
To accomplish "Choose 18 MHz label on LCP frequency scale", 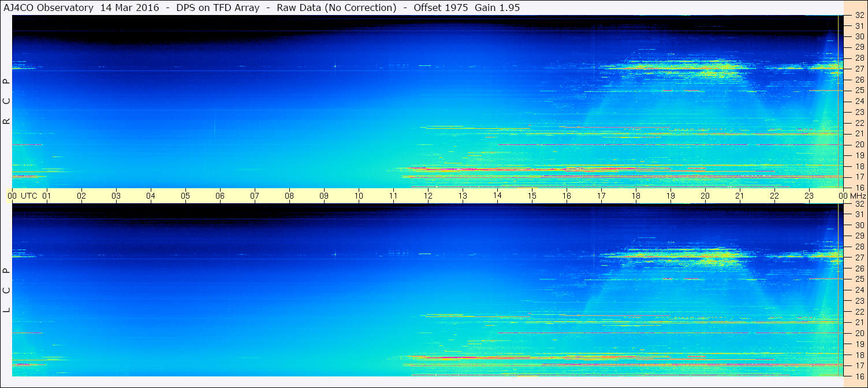I will [x=859, y=355].
